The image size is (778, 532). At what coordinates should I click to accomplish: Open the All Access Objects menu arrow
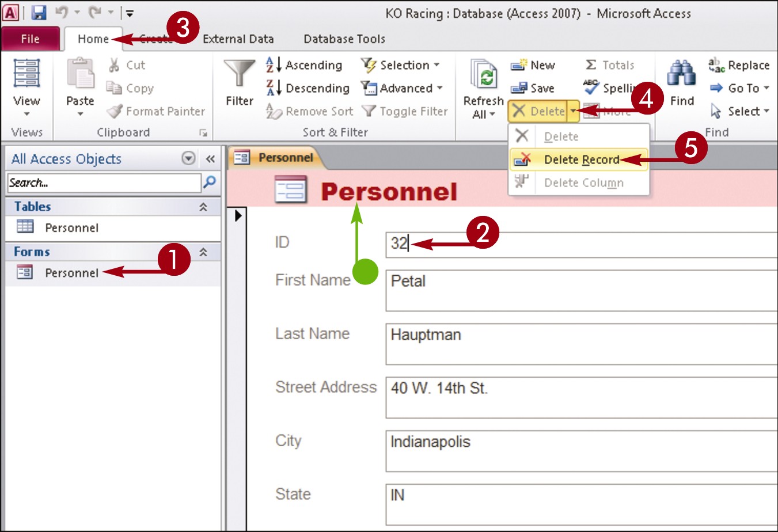tap(188, 158)
